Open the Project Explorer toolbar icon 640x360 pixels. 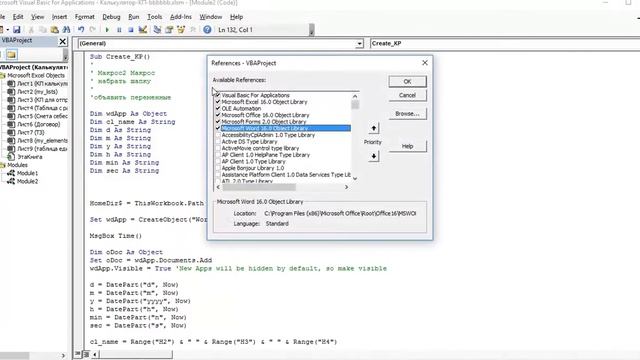pyautogui.click(x=157, y=30)
